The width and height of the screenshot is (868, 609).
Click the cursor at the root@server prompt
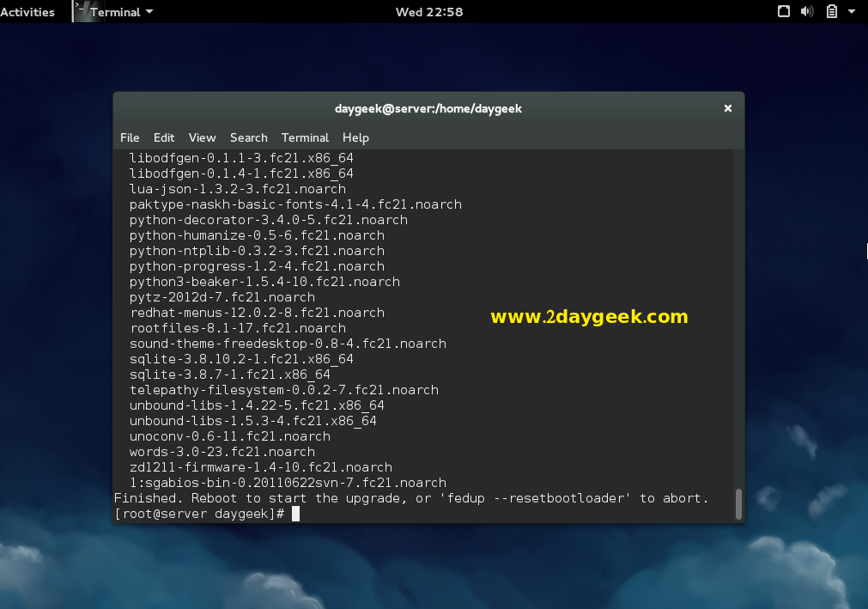295,514
